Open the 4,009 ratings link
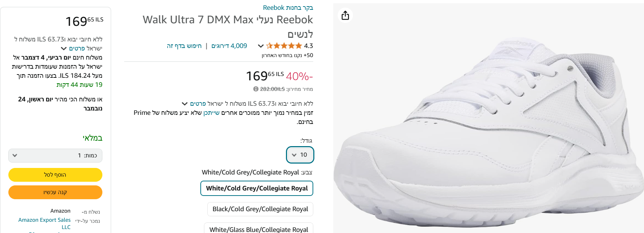Viewport: 644px width, 233px height. coord(229,46)
